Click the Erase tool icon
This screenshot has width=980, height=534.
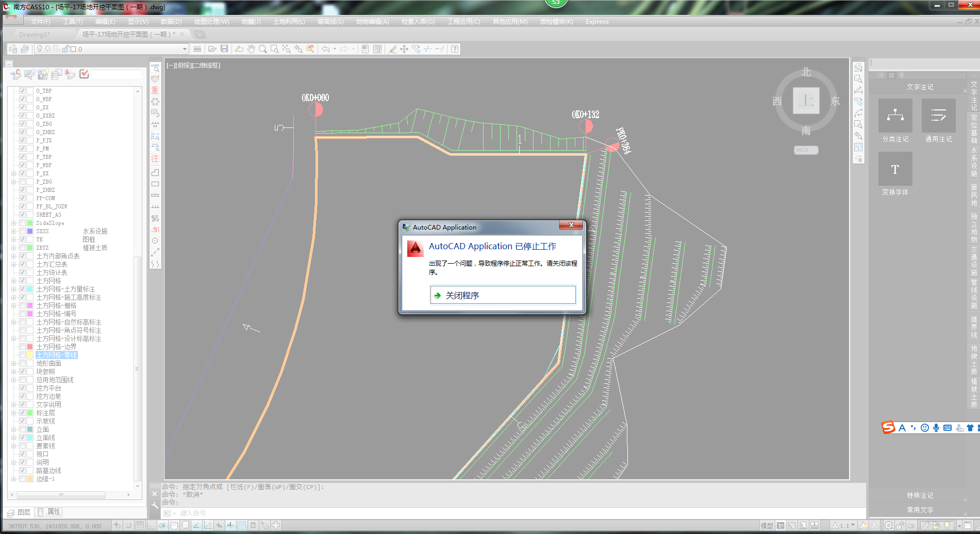393,49
